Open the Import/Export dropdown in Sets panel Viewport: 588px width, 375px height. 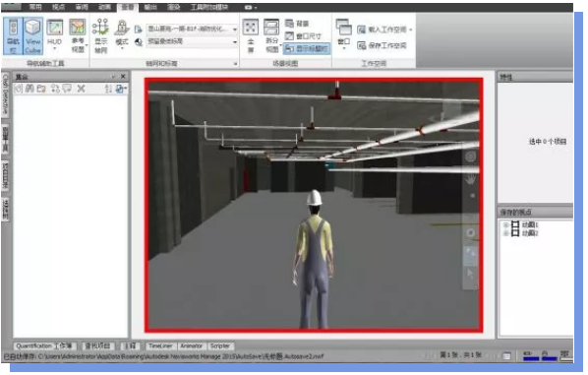(121, 89)
